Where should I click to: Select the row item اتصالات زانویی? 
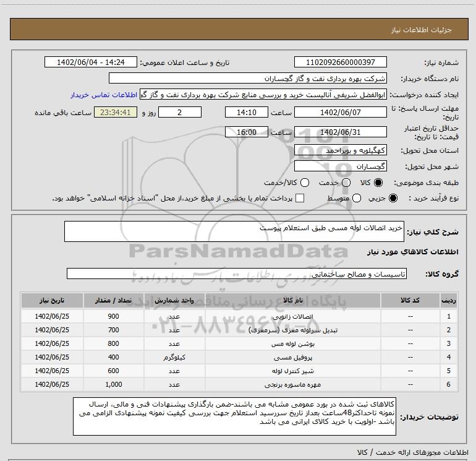point(292,317)
